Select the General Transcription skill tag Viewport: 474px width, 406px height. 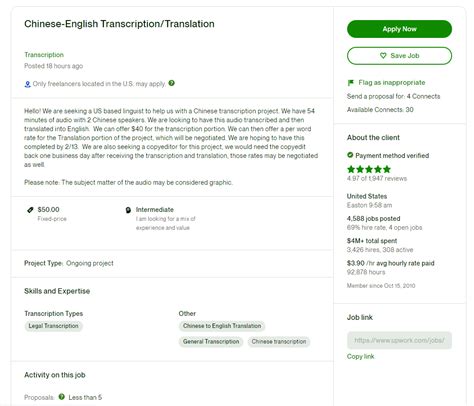(211, 342)
